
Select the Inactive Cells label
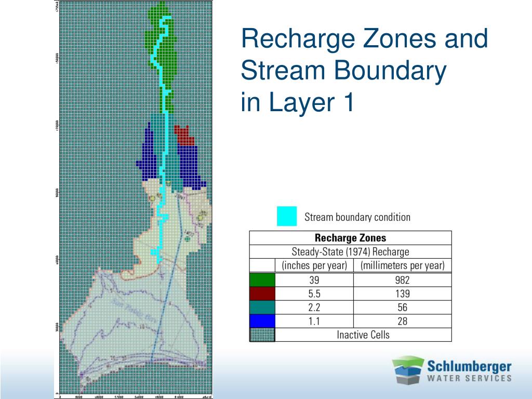pyautogui.click(x=363, y=335)
